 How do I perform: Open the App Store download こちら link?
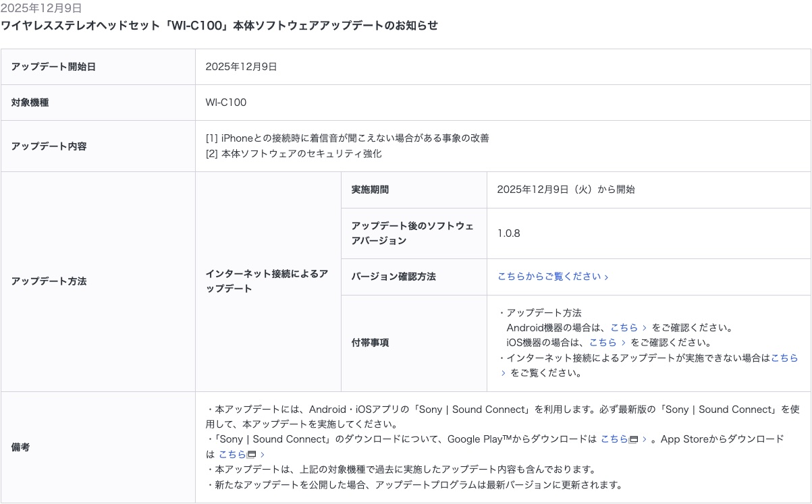(232, 455)
